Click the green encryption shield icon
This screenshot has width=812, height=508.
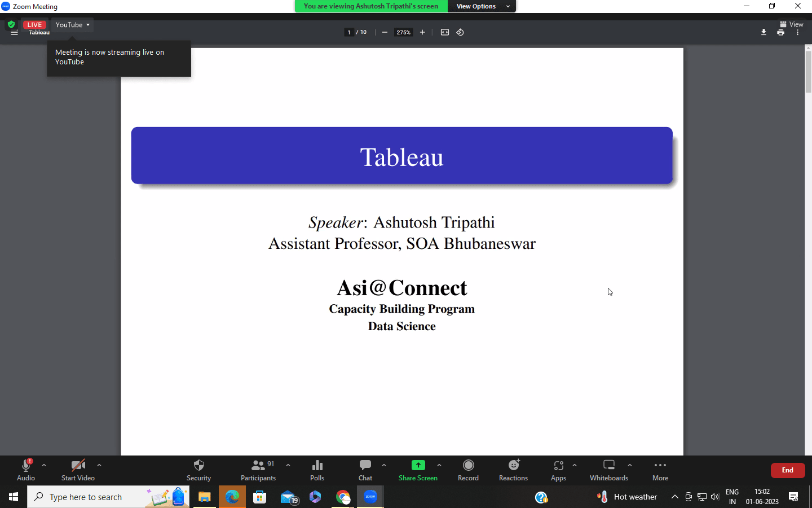click(x=11, y=25)
